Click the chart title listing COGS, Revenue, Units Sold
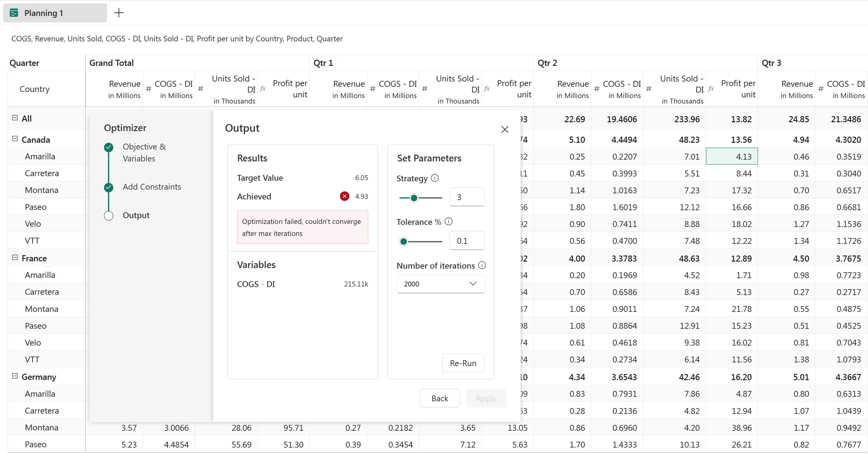 coord(177,39)
